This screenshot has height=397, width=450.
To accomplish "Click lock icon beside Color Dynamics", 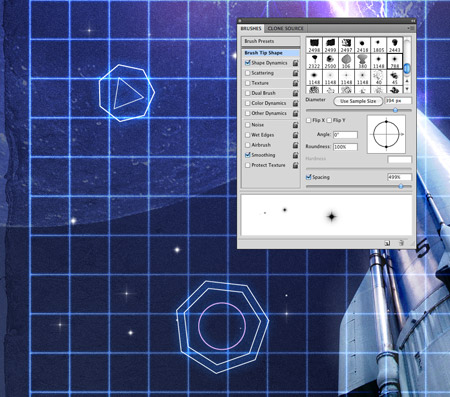I will pyautogui.click(x=295, y=103).
